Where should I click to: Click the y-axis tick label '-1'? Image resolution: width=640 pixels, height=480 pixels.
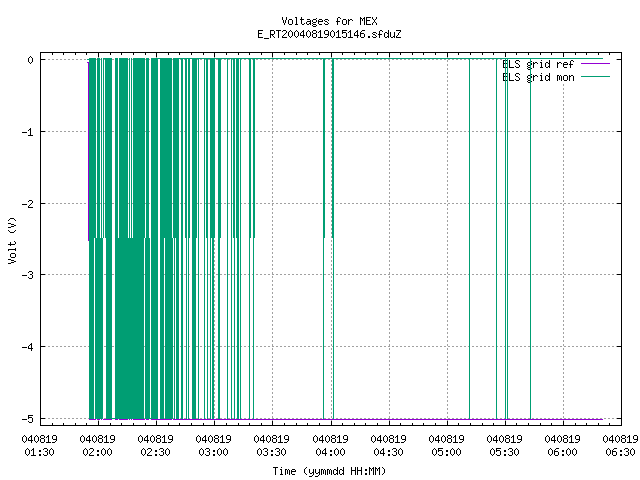coord(28,132)
